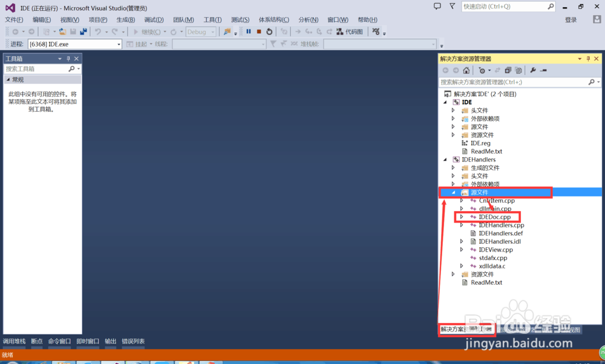Unpin the Solution Explorer panel
This screenshot has height=364, width=605.
click(x=588, y=58)
